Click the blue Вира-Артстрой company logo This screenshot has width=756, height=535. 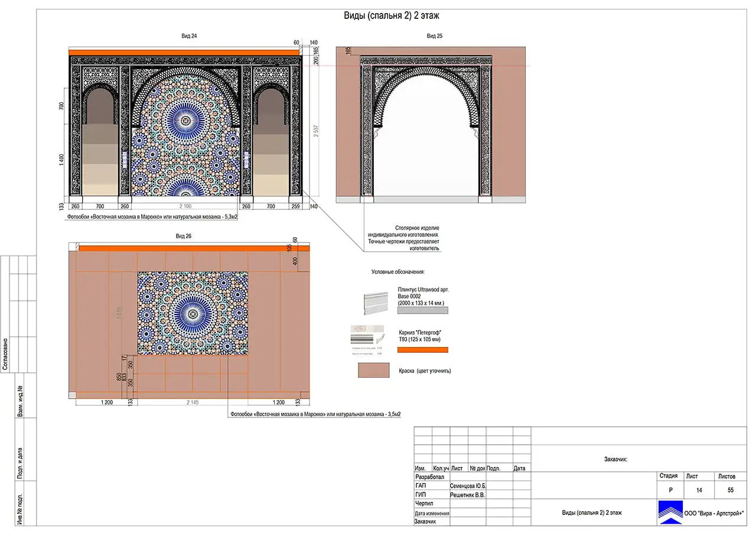(x=670, y=513)
